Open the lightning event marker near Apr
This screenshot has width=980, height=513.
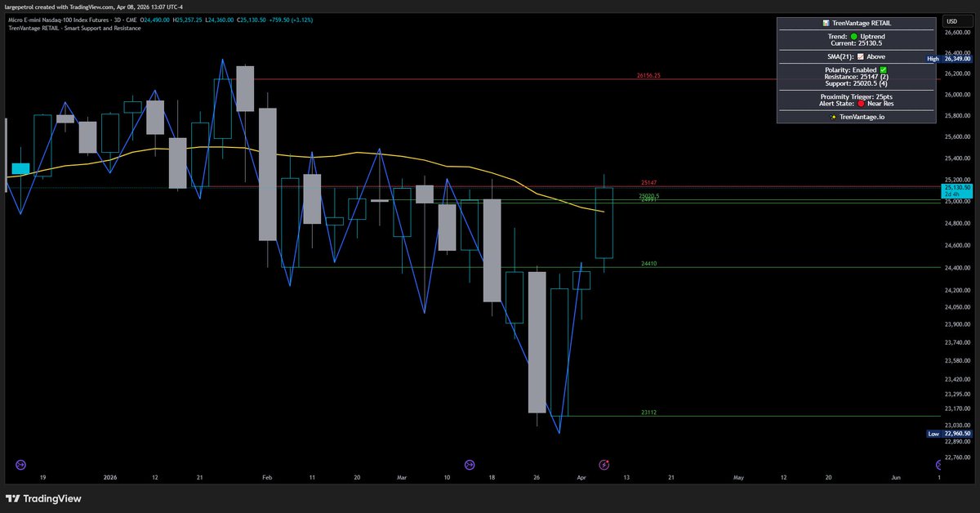(604, 465)
